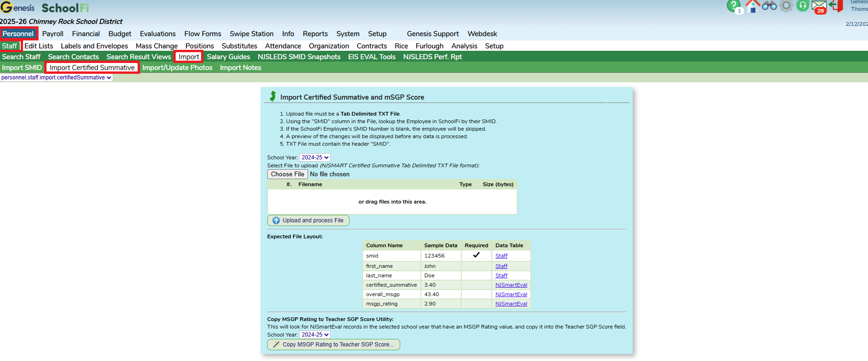Open Genesis Support

click(433, 34)
